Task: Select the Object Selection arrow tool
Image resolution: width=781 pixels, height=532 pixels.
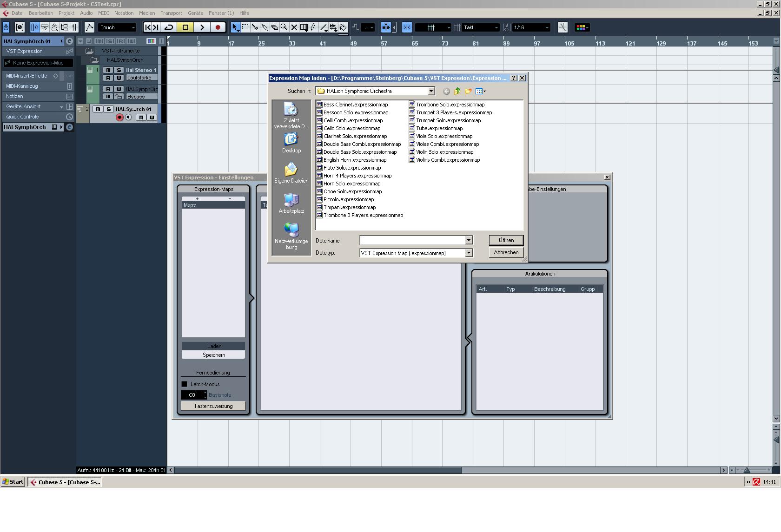Action: click(x=236, y=27)
